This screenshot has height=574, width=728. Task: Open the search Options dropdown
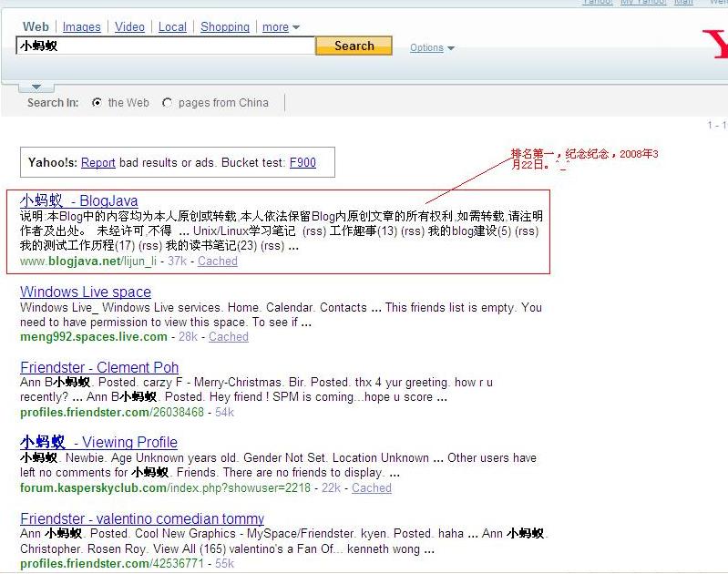(x=432, y=47)
